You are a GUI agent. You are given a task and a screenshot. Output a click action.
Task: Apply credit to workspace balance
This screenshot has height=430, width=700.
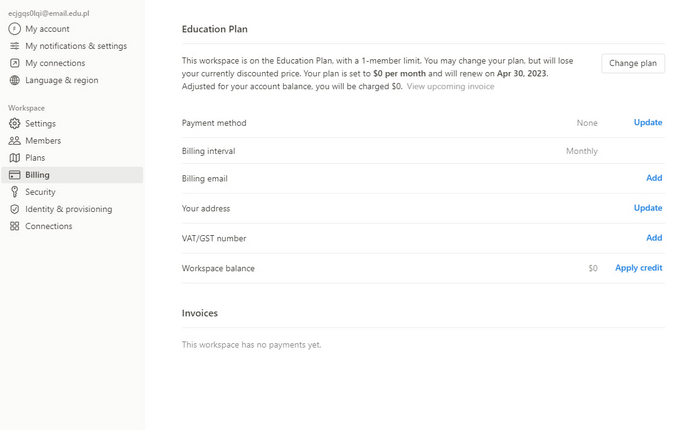638,268
